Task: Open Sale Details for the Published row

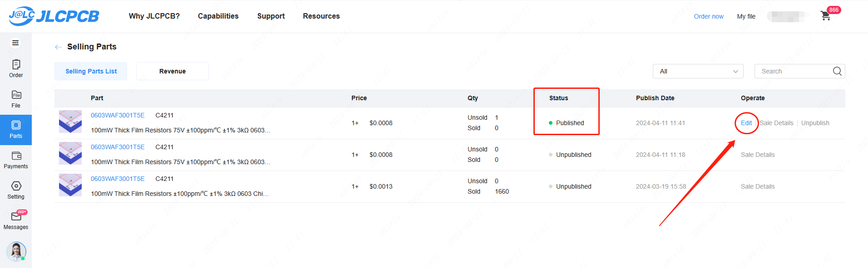Action: tap(776, 123)
